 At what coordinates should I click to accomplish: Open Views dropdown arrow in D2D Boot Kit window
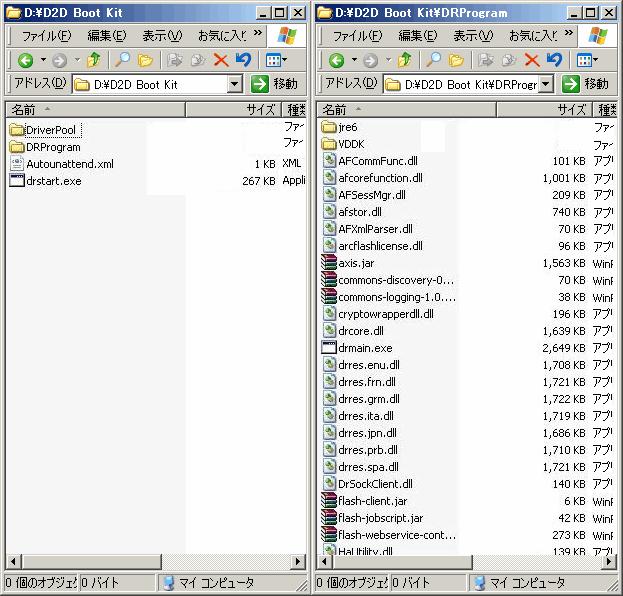pyautogui.click(x=284, y=60)
